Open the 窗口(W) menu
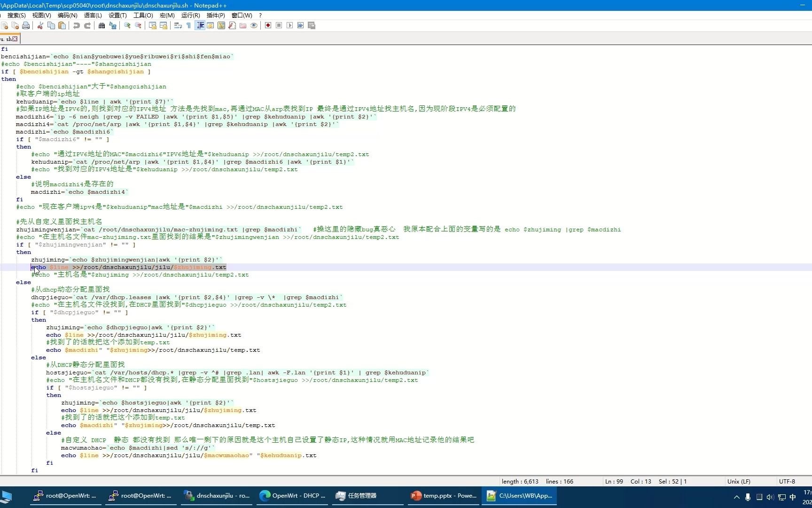 coord(242,15)
